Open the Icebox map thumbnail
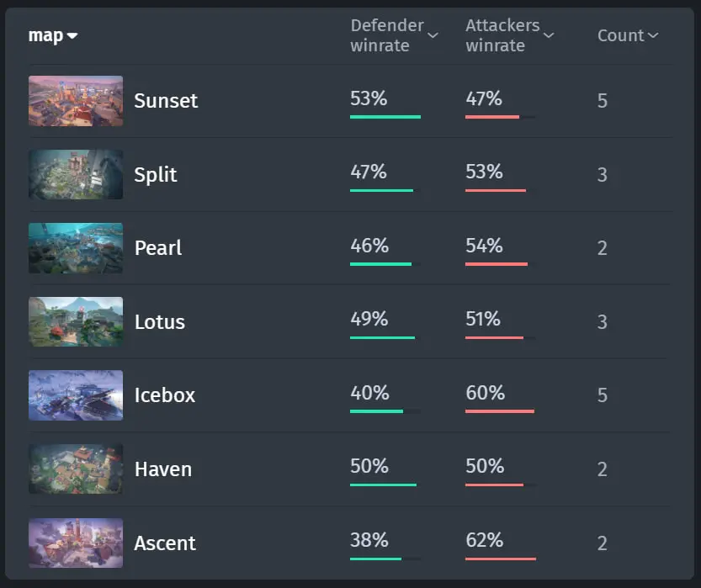701x588 pixels. (x=76, y=395)
